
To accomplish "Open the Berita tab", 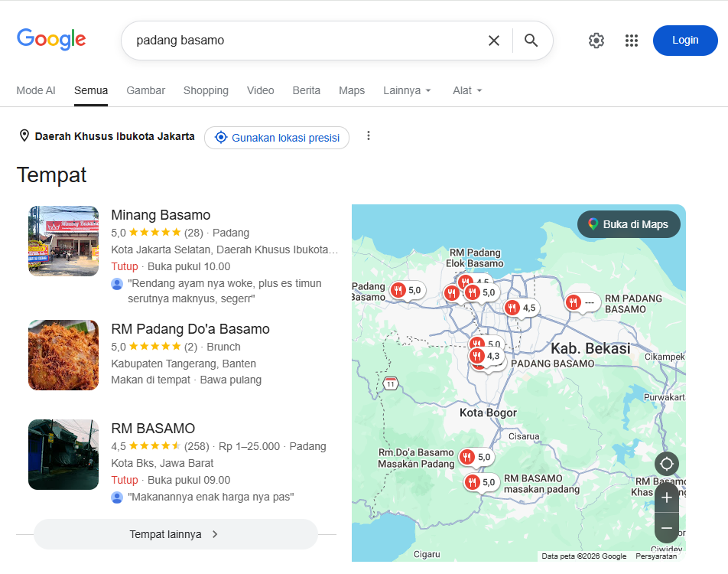I will 307,90.
